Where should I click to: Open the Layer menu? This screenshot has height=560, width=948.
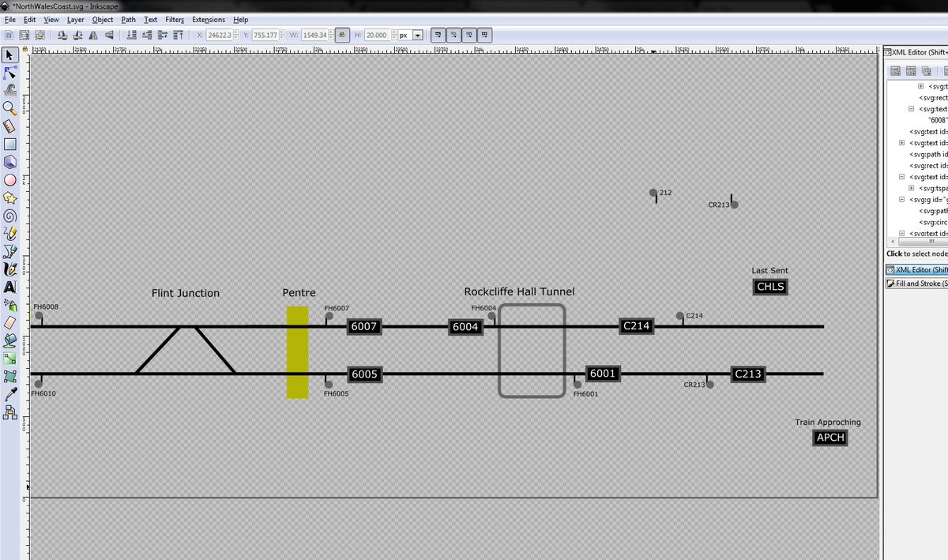coord(76,19)
